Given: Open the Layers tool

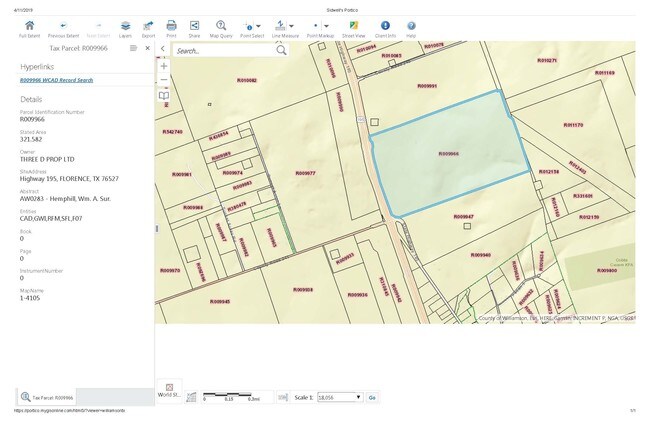Looking at the screenshot, I should point(125,24).
